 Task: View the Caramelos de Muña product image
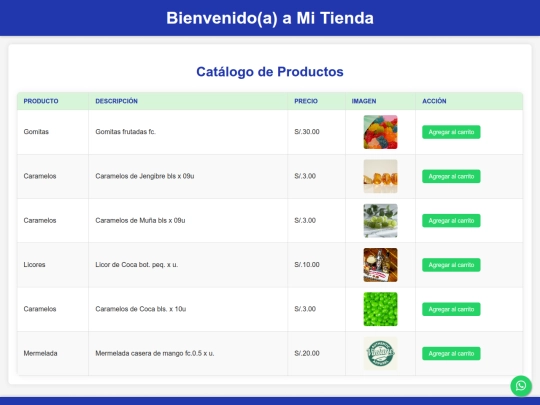pyautogui.click(x=380, y=220)
